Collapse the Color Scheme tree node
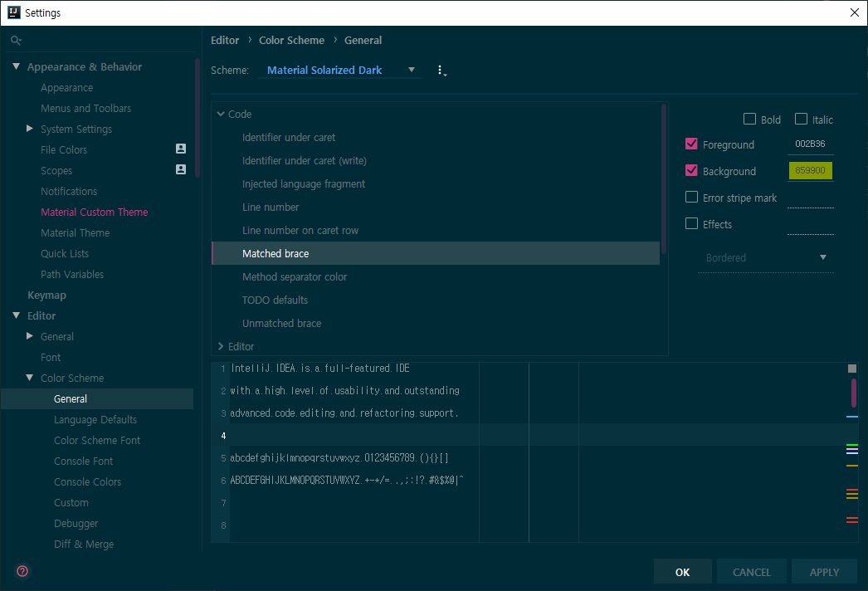Screen dimensions: 868x591 point(30,378)
